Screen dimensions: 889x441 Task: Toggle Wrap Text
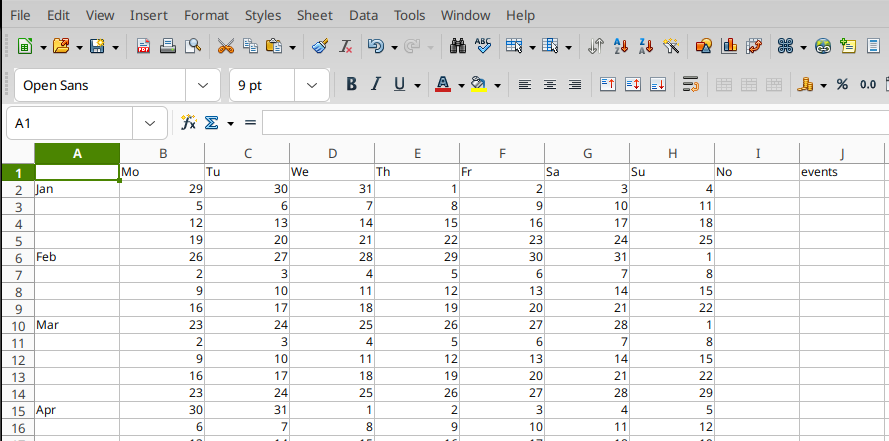[690, 85]
